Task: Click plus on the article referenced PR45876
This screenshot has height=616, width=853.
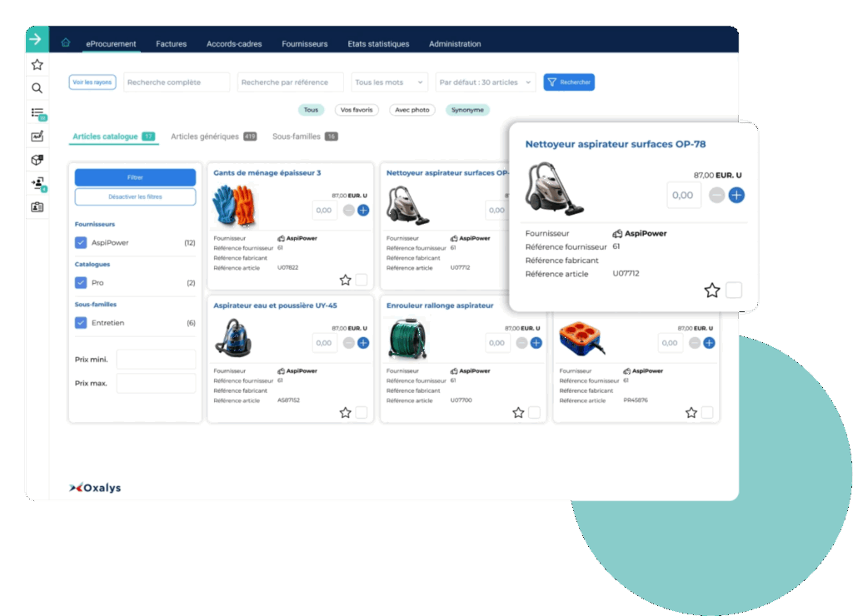Action: coord(710,343)
